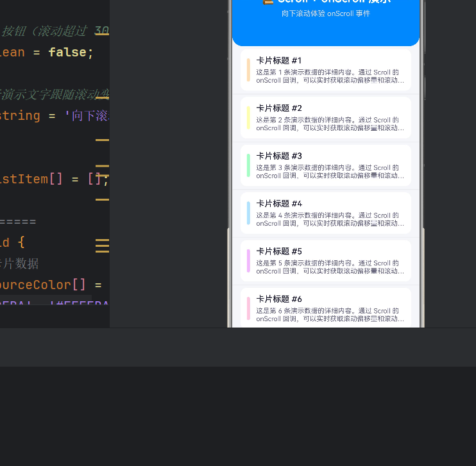
Task: Click the ourceColor[] declaration in the code
Action: 42,285
